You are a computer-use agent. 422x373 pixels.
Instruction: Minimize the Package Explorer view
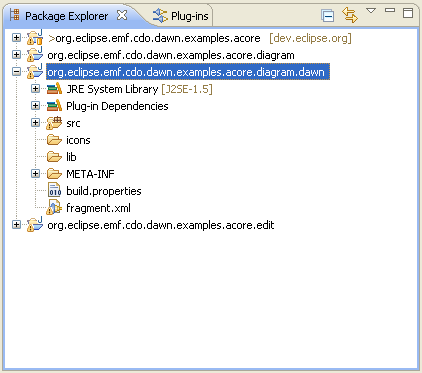pos(390,10)
